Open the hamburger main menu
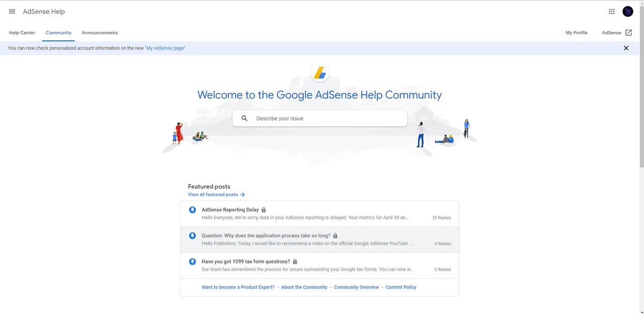 point(12,11)
